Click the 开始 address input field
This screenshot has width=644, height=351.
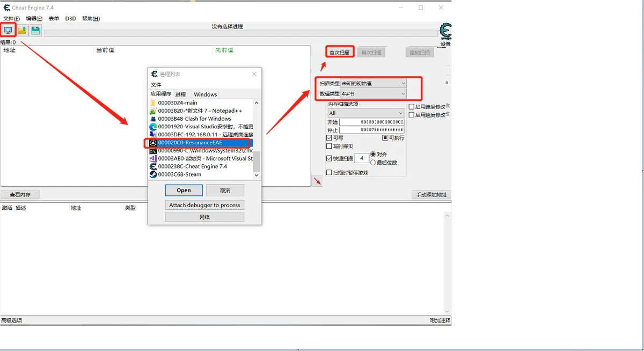pyautogui.click(x=371, y=122)
